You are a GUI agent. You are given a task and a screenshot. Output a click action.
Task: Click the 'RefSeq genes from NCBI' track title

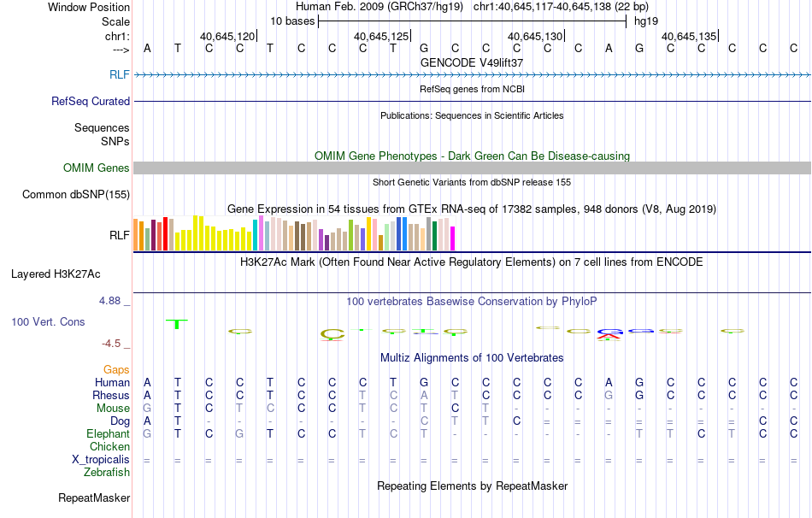[472, 89]
